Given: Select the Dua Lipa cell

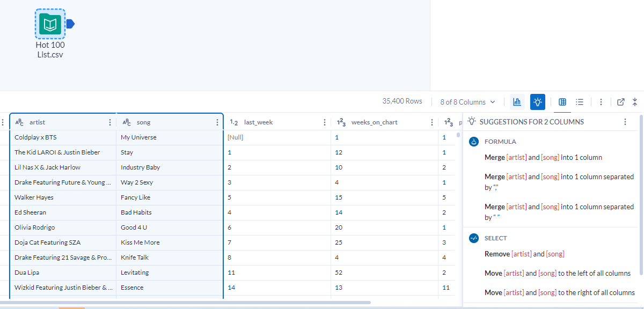Looking at the screenshot, I should (63, 273).
